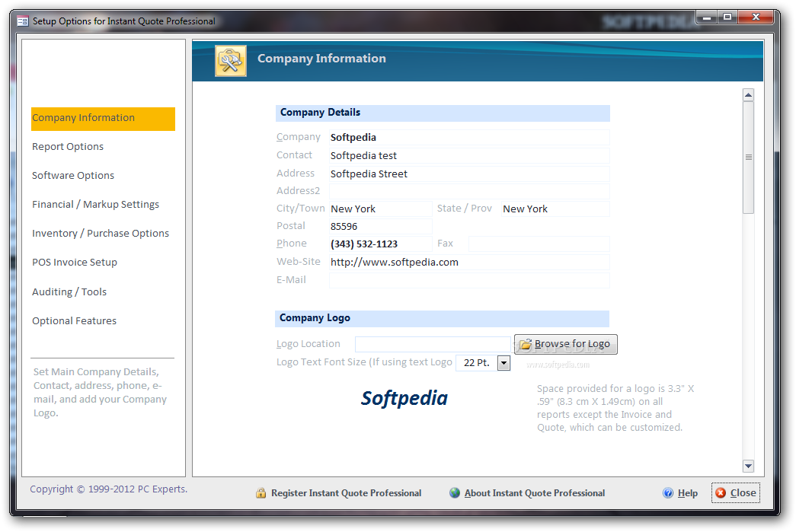Click Register Instant Quote Professional link

[347, 493]
